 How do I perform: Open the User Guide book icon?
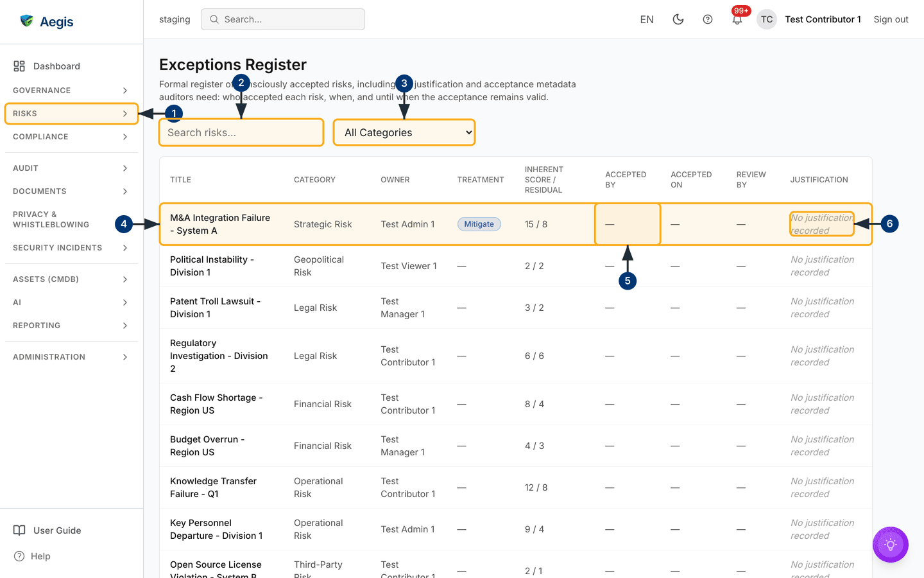pyautogui.click(x=19, y=530)
